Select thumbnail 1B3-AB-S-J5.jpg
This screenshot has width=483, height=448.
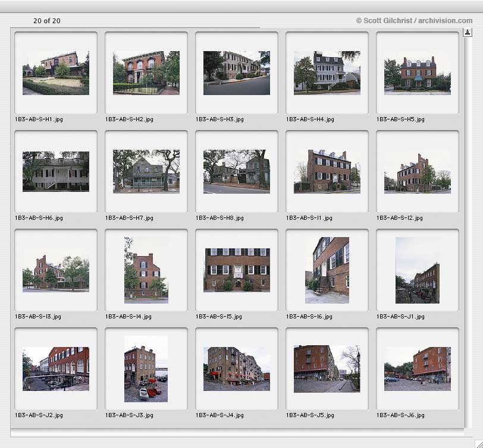[327, 369]
